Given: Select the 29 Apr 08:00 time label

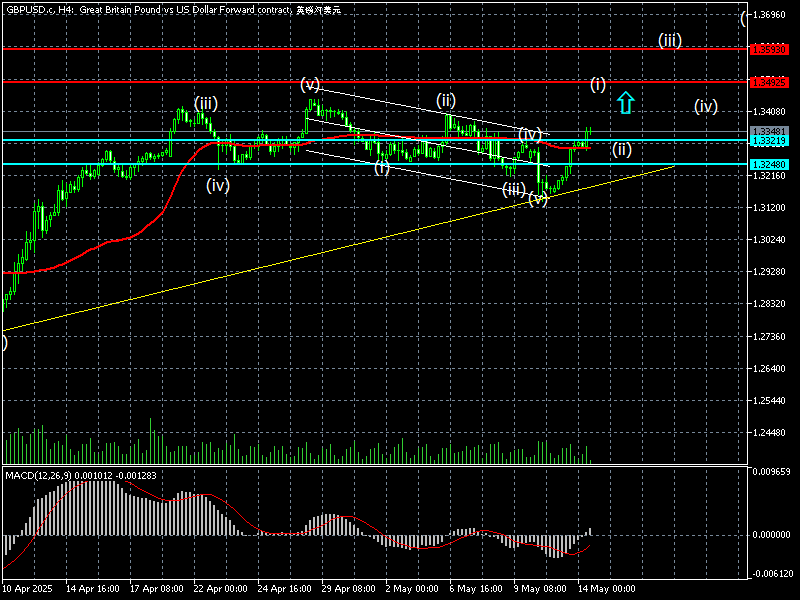Looking at the screenshot, I should (349, 589).
